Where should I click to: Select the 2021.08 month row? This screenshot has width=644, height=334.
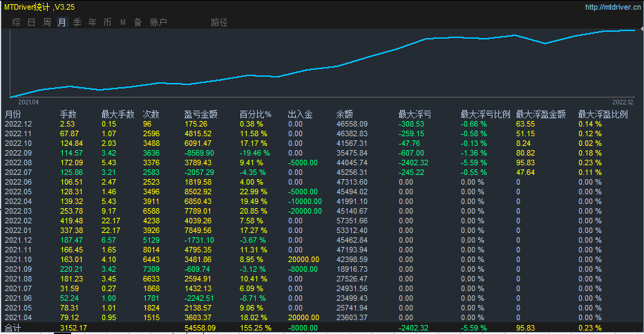tap(322, 279)
